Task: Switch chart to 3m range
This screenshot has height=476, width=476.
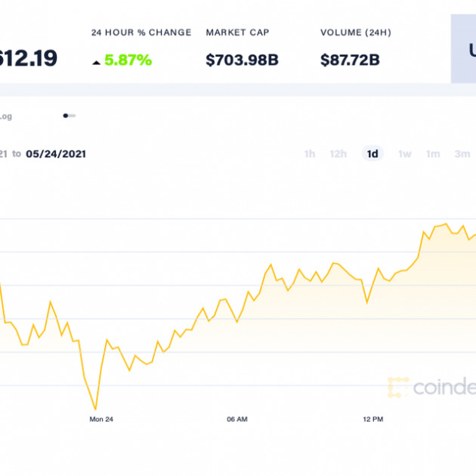Action: (x=462, y=154)
